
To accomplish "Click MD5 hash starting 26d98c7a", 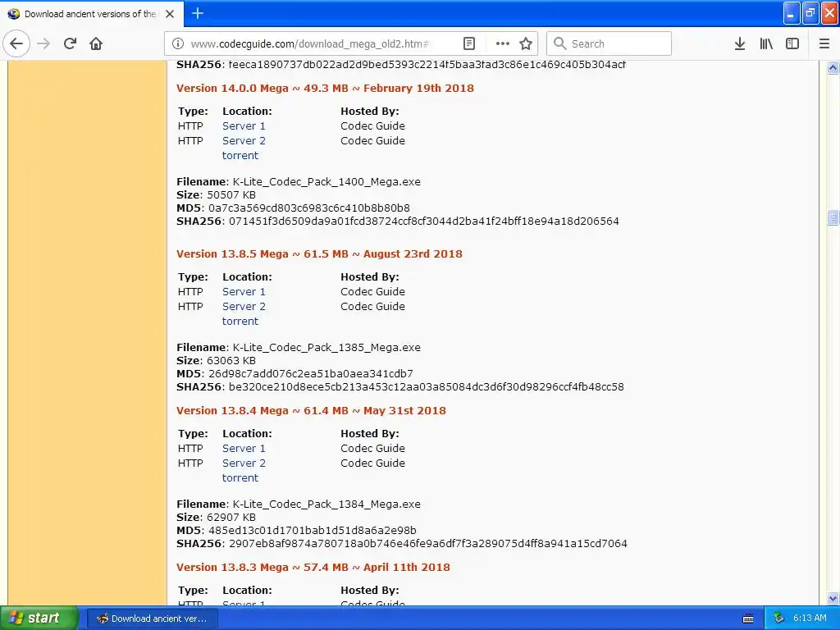I will (311, 374).
